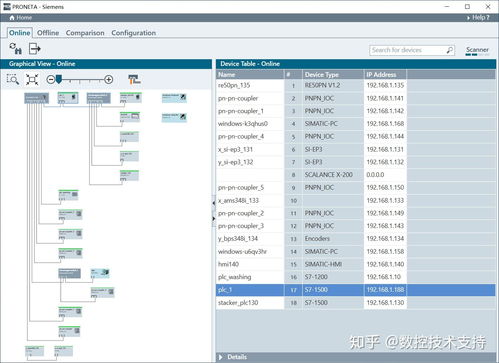This screenshot has width=499, height=363.
Task: Click the right arrow on panel splitter
Action: tap(213, 219)
